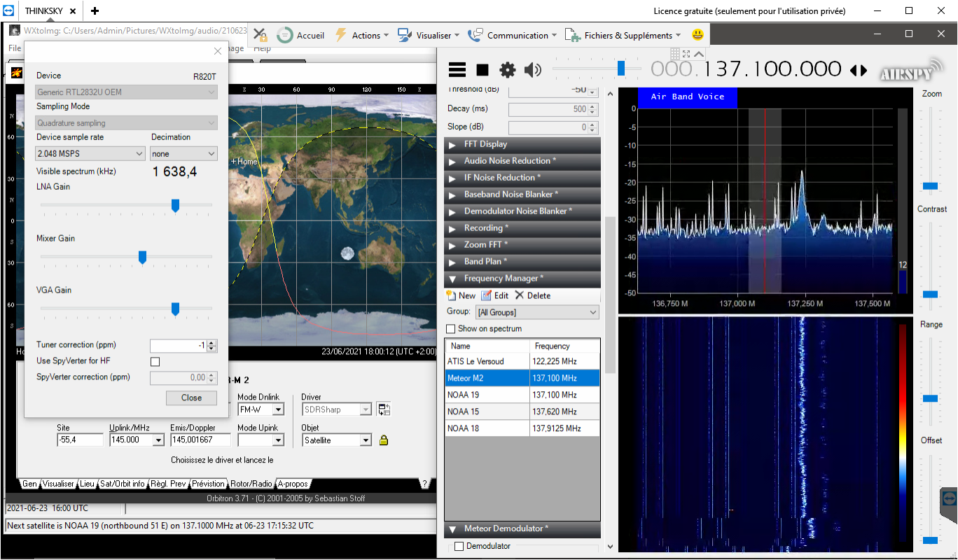Click the Orbitron lock icon
This screenshot has height=560, width=958.
[x=383, y=440]
